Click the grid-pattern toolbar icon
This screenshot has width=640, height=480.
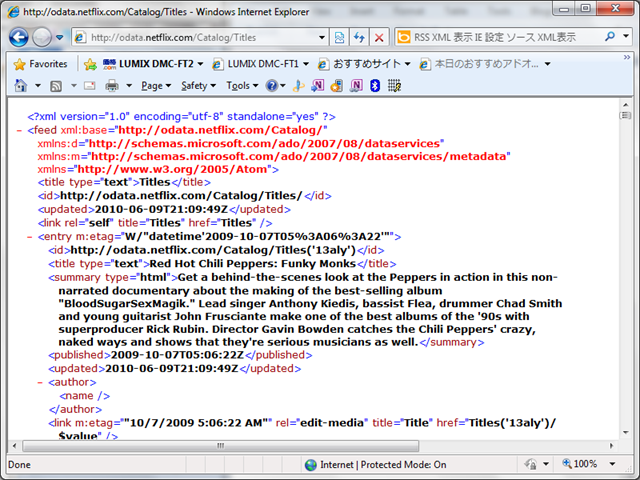coord(394,85)
